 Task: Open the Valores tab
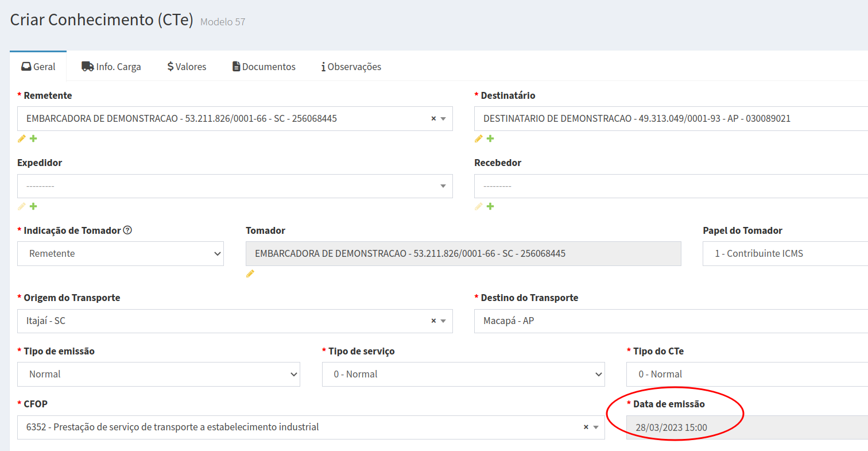(x=187, y=67)
